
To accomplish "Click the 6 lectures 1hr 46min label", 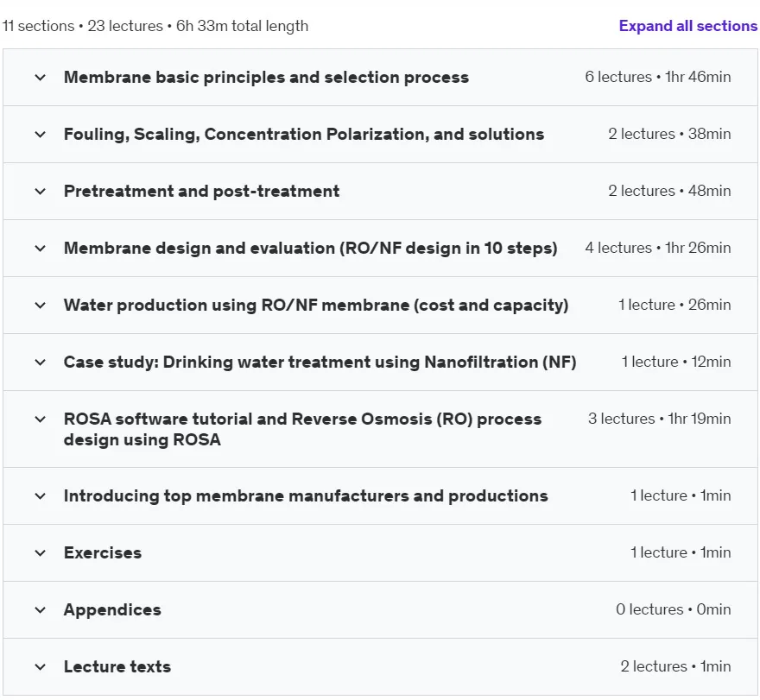I will (x=658, y=77).
